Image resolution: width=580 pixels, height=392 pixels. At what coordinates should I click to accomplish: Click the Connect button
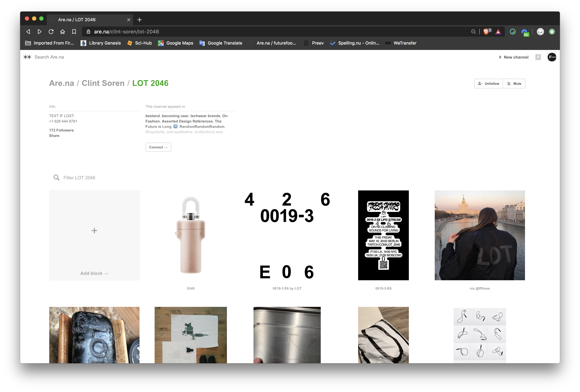(158, 147)
